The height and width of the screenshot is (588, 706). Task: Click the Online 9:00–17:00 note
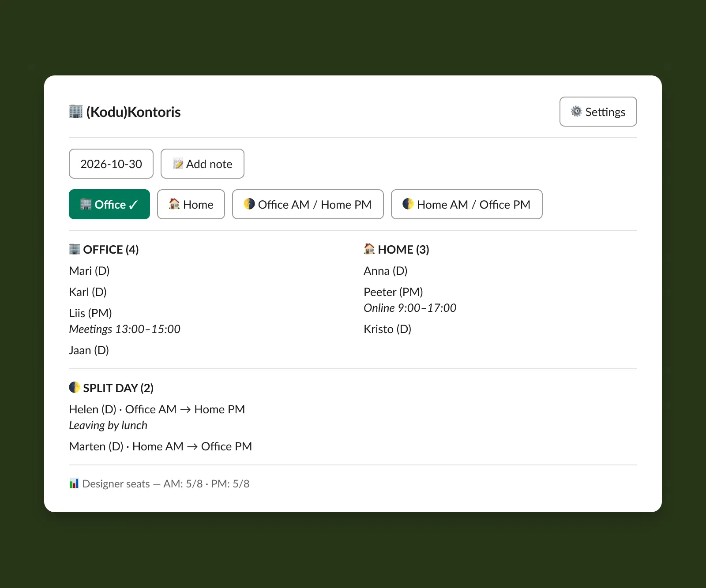pos(410,308)
